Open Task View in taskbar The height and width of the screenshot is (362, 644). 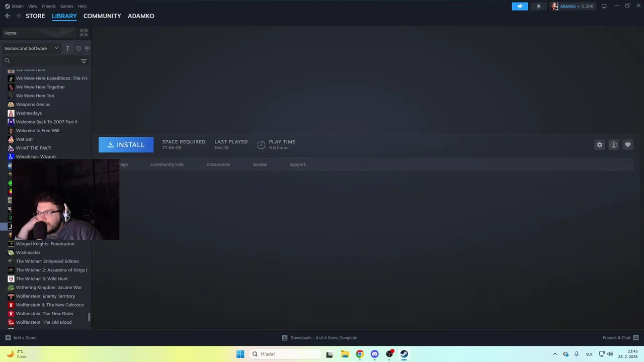(x=330, y=354)
